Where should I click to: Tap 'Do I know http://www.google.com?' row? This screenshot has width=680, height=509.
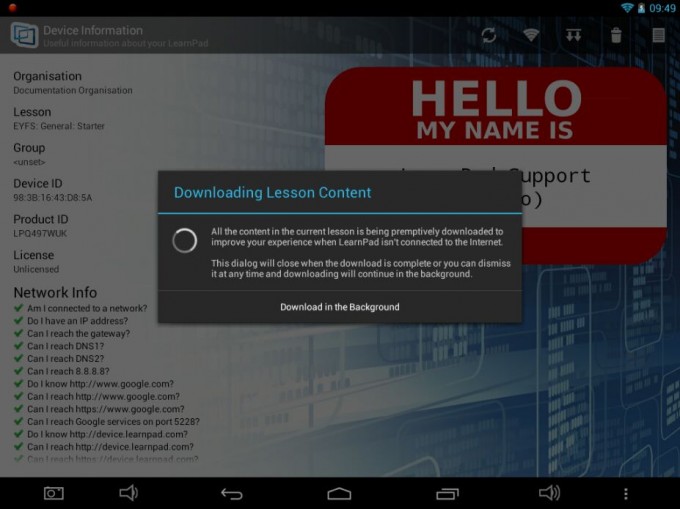pyautogui.click(x=94, y=384)
